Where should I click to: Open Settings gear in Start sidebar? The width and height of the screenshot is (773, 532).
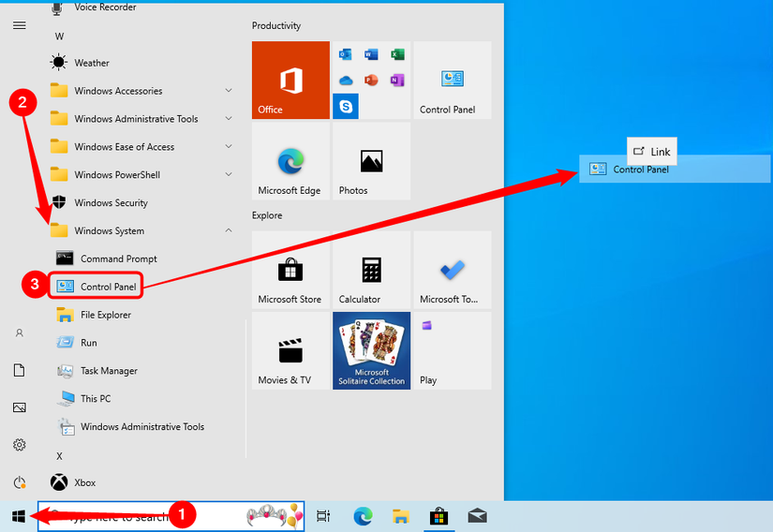19,445
